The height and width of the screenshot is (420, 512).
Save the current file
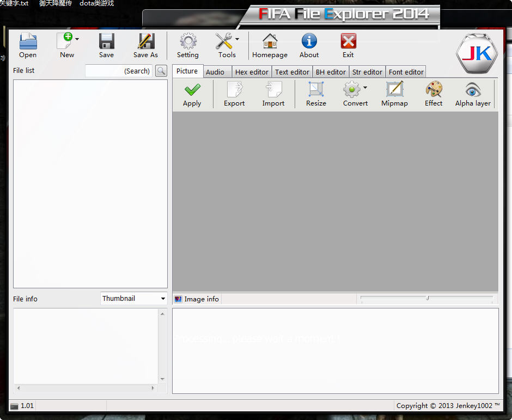point(106,45)
